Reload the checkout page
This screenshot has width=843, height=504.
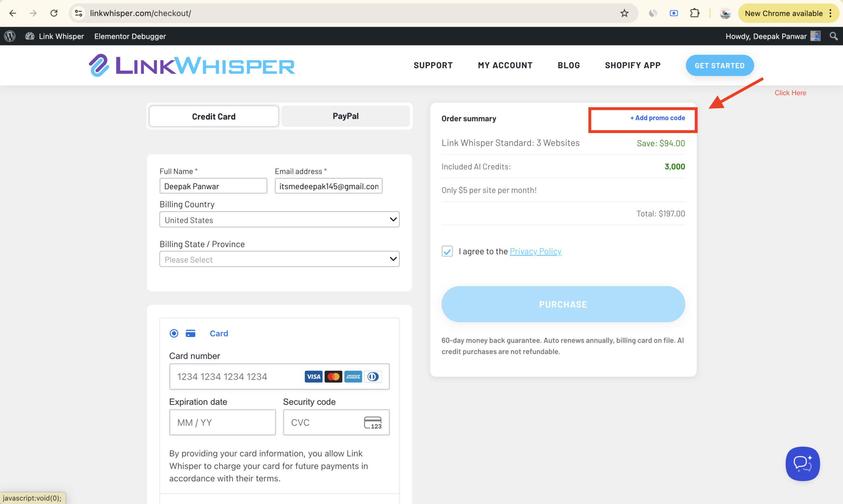pyautogui.click(x=54, y=13)
